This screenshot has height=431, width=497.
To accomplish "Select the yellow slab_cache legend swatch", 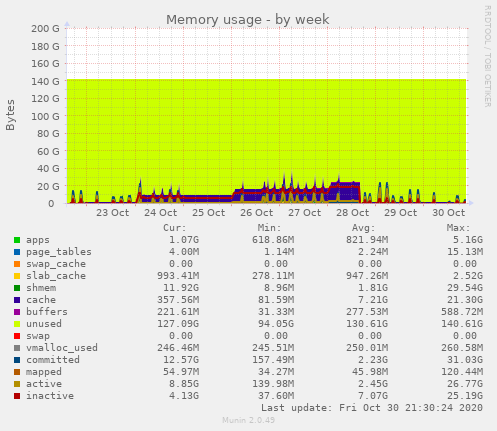I will 17,276.
